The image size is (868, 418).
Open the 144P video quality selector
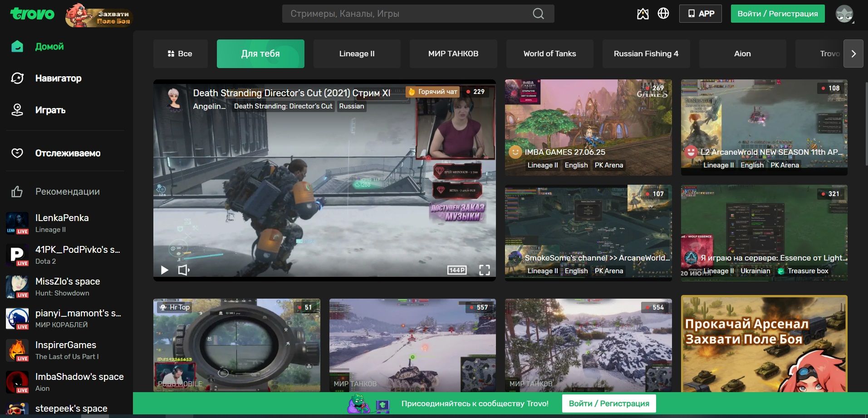coord(457,270)
